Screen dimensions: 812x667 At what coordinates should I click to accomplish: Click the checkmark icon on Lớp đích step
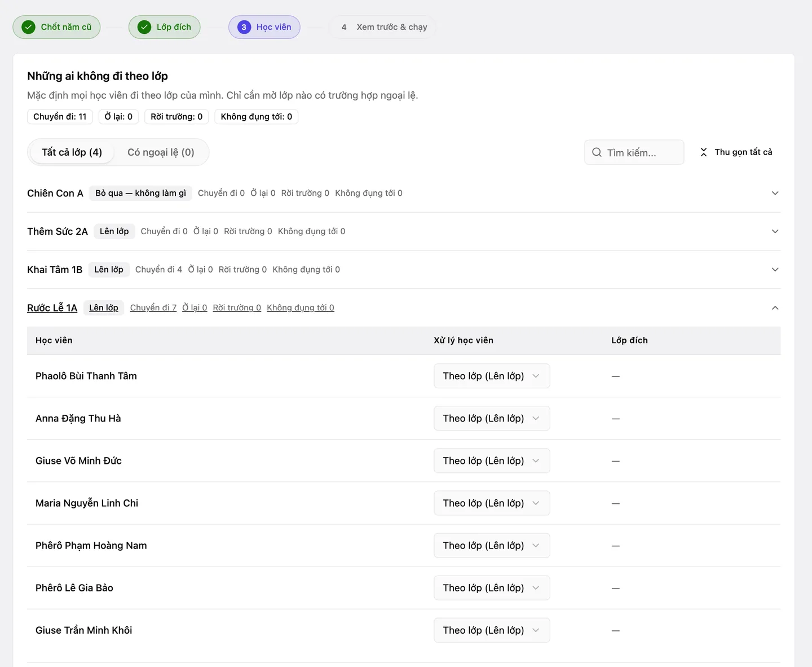[144, 27]
